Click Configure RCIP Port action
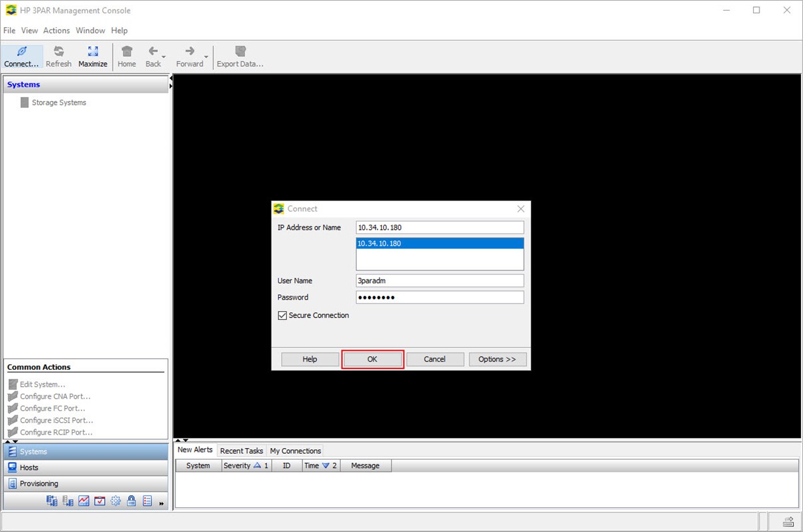 (50, 432)
